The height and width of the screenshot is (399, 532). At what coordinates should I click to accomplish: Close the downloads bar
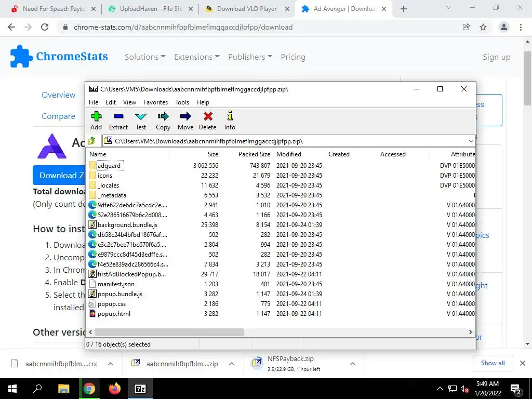coord(523,363)
